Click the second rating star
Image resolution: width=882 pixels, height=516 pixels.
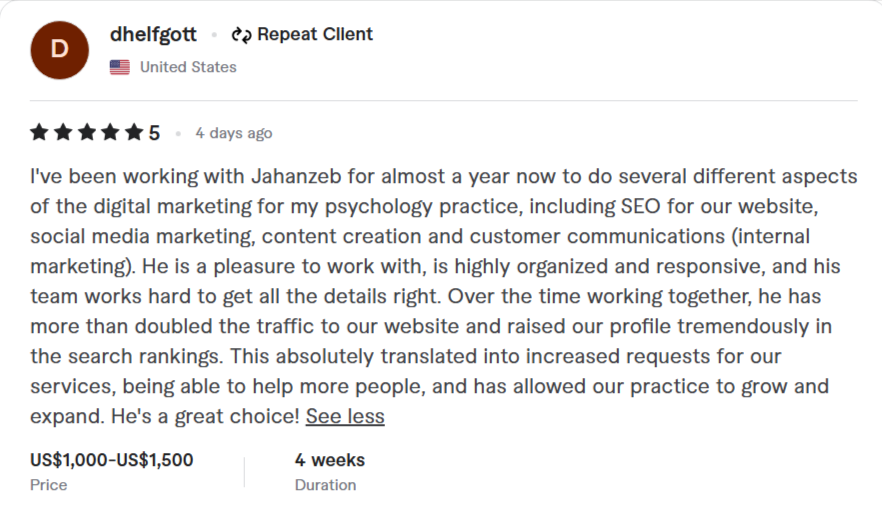pyautogui.click(x=62, y=133)
